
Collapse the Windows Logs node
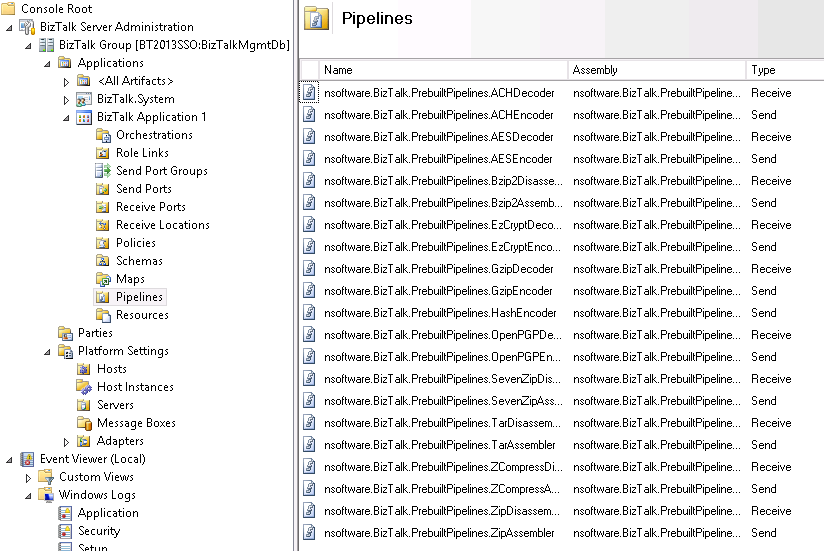(x=28, y=496)
